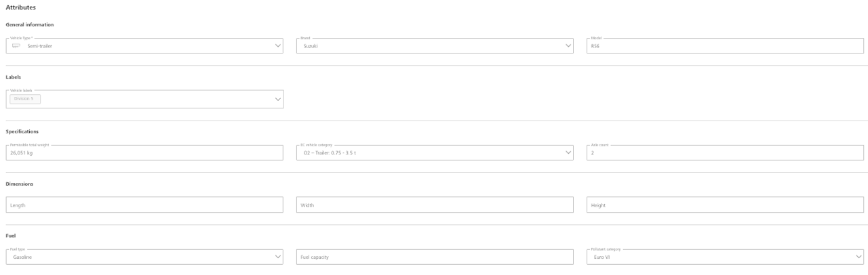
Task: Click the chevron arrow in Brand field
Action: point(568,46)
